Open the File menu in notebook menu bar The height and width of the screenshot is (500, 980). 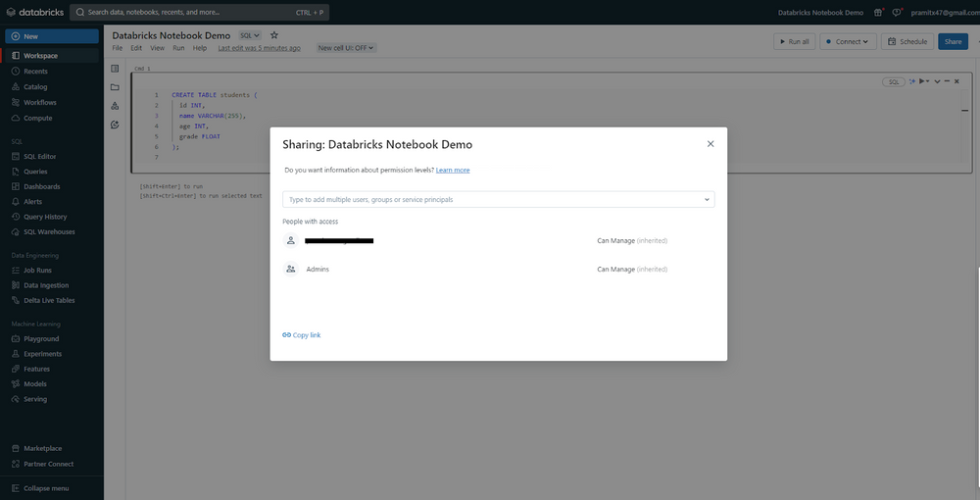118,48
